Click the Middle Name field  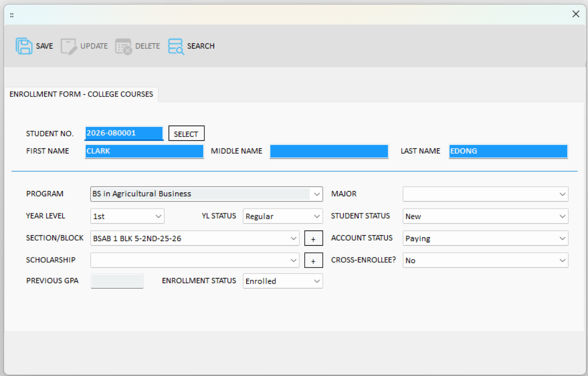[x=329, y=151]
